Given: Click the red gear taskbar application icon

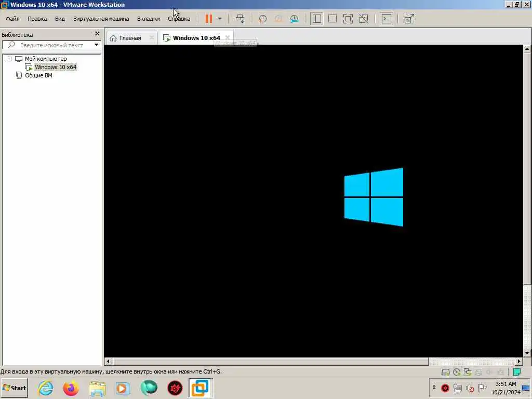Looking at the screenshot, I should pyautogui.click(x=175, y=389).
